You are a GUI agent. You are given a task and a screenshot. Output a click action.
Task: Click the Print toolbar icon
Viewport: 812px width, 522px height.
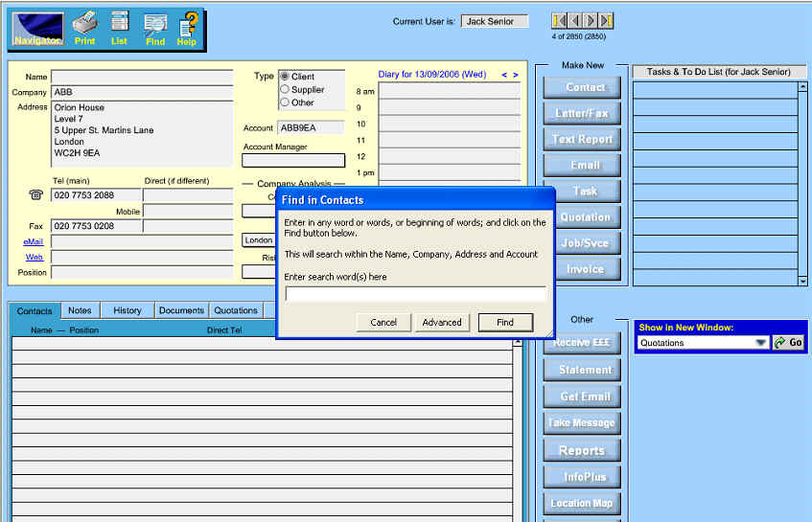click(x=85, y=29)
